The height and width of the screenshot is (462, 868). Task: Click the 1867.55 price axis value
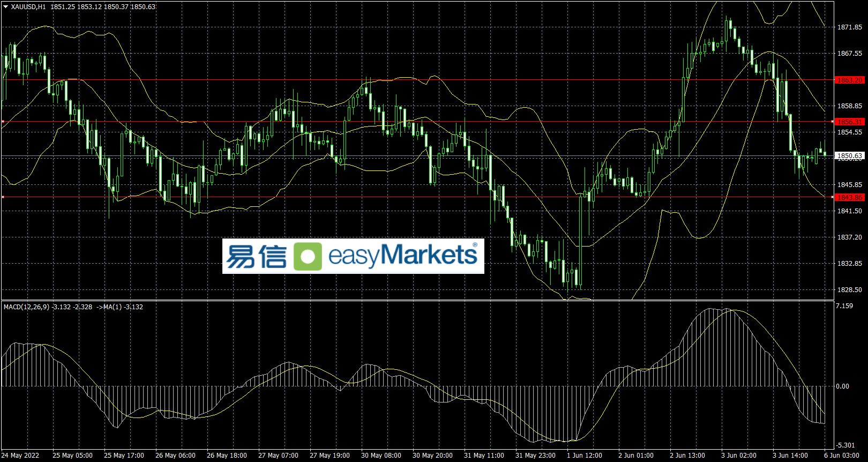(850, 53)
